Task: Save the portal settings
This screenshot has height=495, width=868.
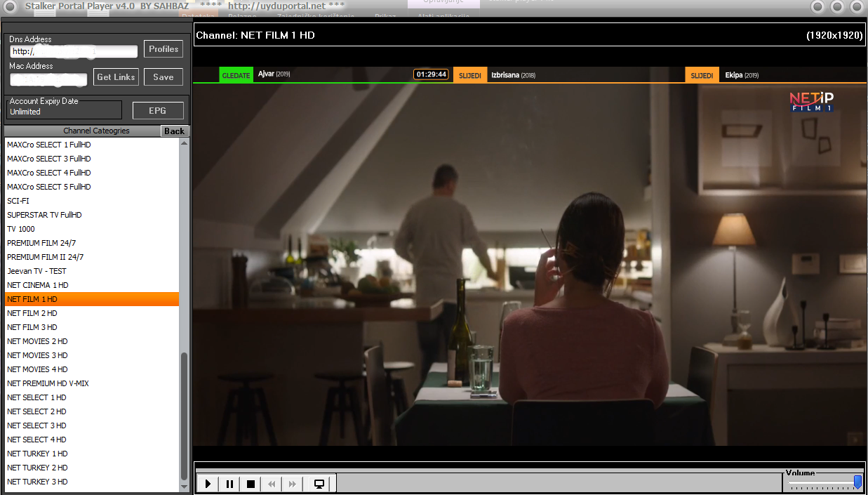Action: point(163,77)
